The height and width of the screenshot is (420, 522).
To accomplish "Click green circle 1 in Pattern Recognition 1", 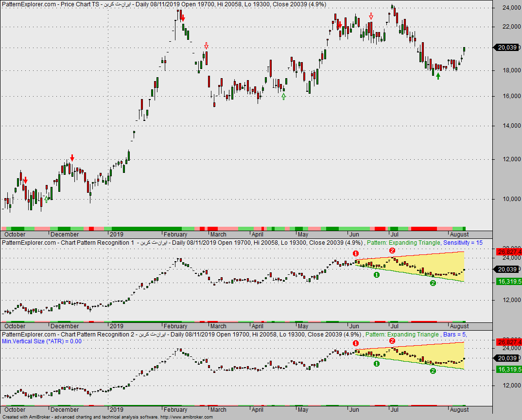I will point(377,275).
